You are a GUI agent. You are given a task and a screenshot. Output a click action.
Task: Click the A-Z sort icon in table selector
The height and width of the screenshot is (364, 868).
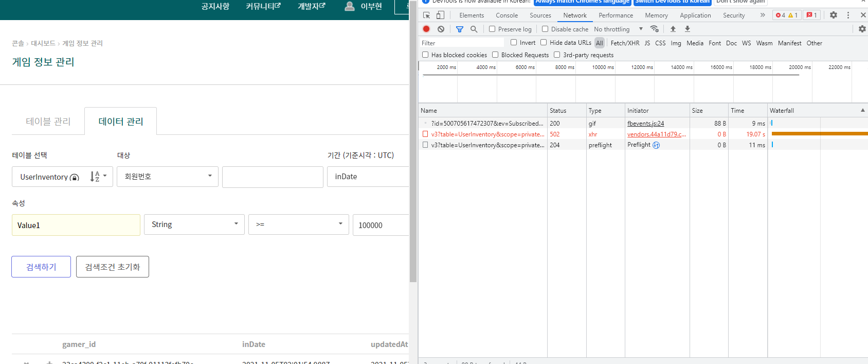coord(95,177)
